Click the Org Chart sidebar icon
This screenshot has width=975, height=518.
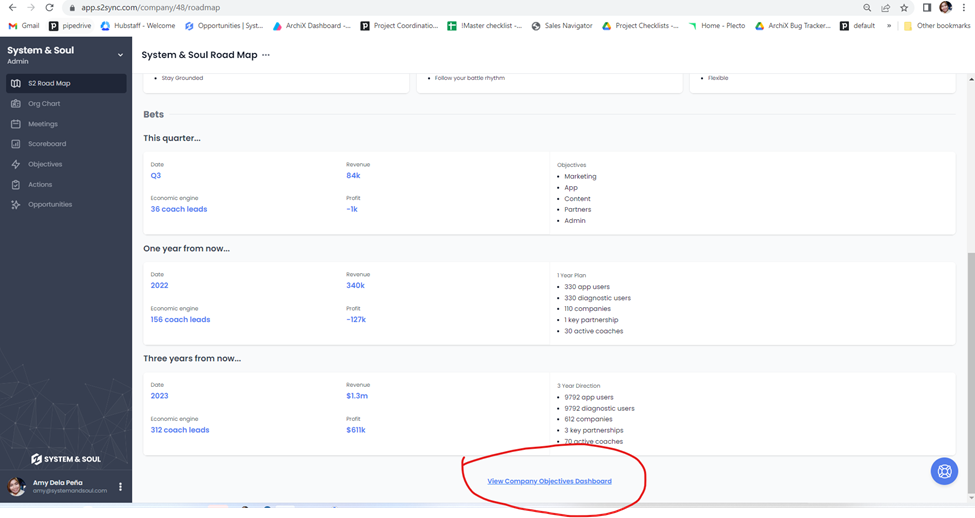(x=16, y=104)
